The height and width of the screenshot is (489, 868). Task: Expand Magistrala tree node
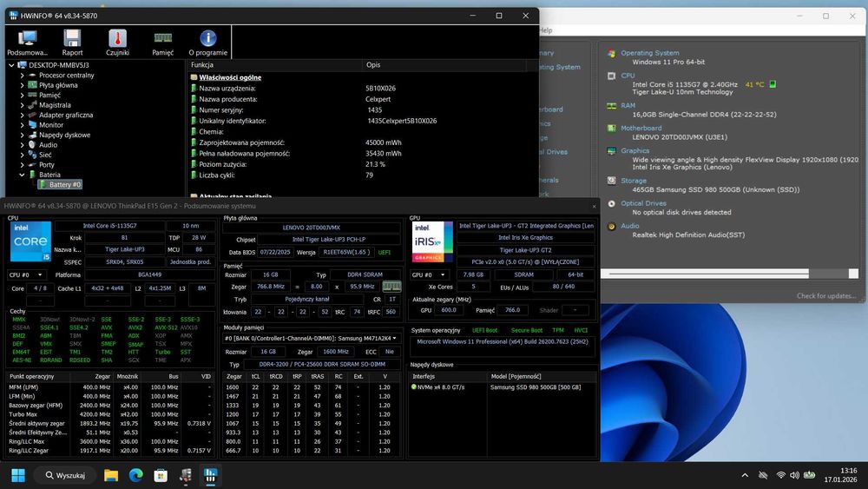tap(23, 105)
